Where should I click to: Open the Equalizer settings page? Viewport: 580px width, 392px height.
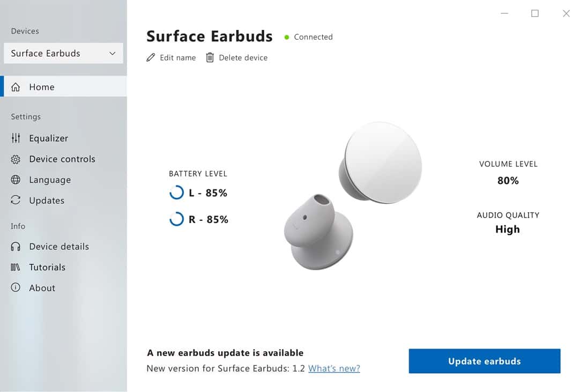48,138
